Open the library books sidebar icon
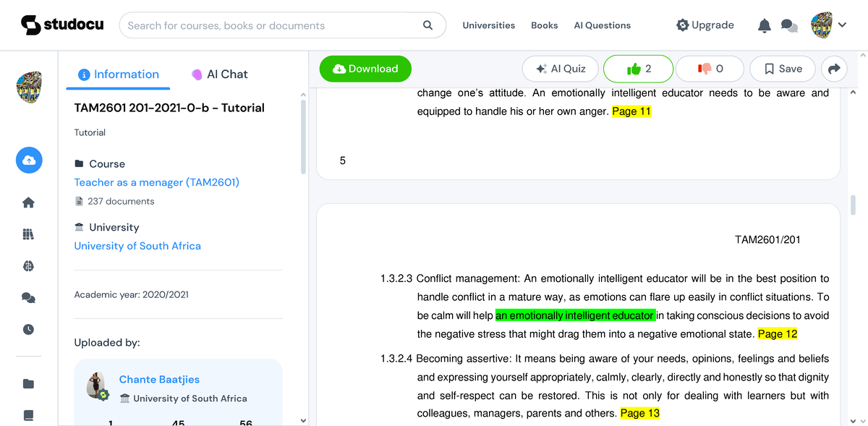 click(29, 234)
